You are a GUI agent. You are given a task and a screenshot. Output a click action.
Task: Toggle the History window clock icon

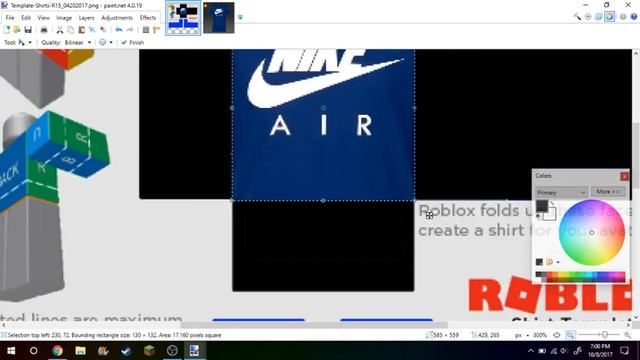coord(588,17)
